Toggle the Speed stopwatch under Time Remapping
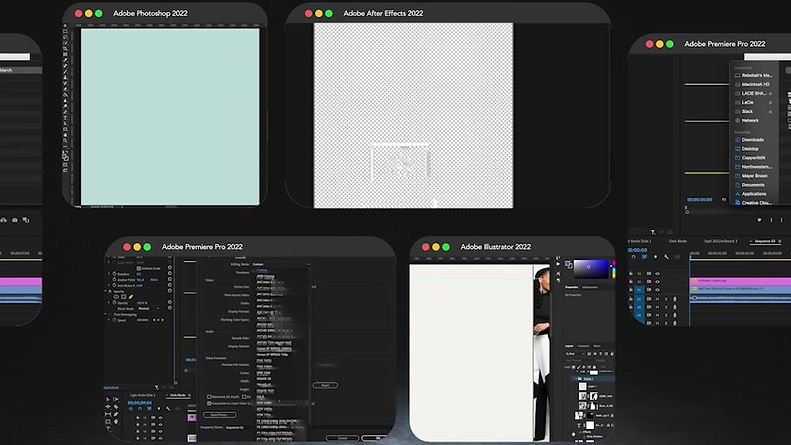This screenshot has height=445, width=791. [x=114, y=320]
